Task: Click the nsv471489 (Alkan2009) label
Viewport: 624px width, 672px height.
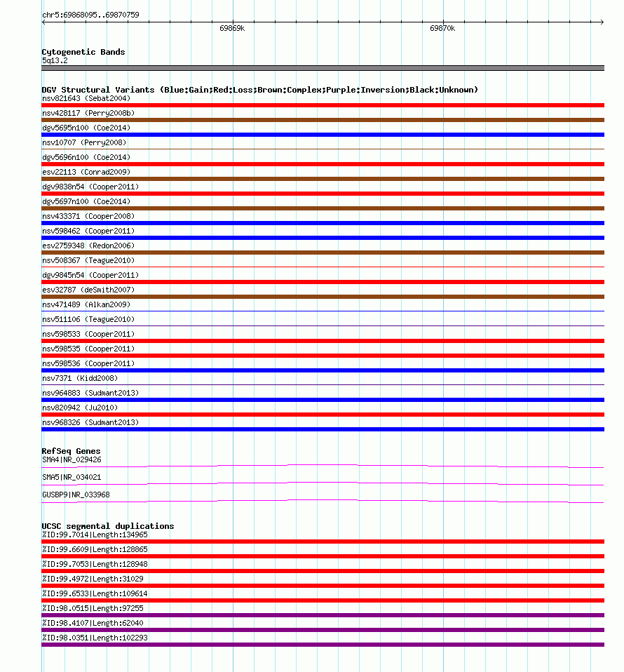Action: coord(86,304)
